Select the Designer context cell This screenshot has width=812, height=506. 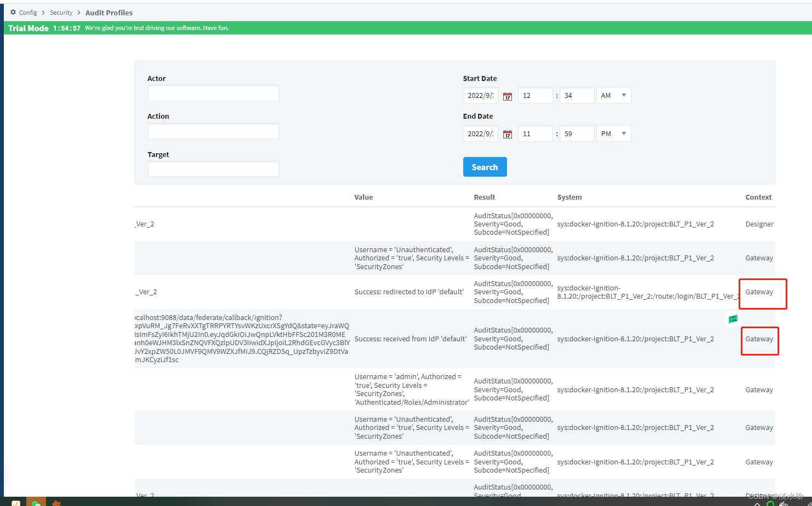coord(759,224)
